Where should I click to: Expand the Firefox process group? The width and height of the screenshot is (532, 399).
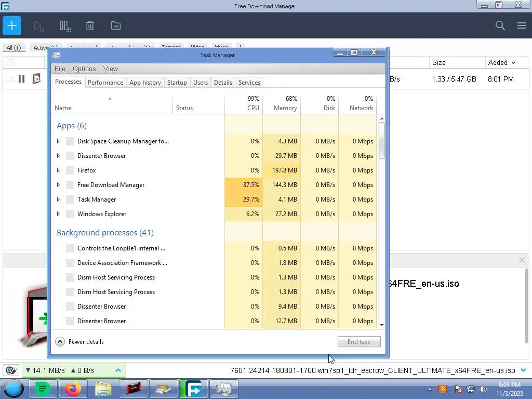click(58, 170)
